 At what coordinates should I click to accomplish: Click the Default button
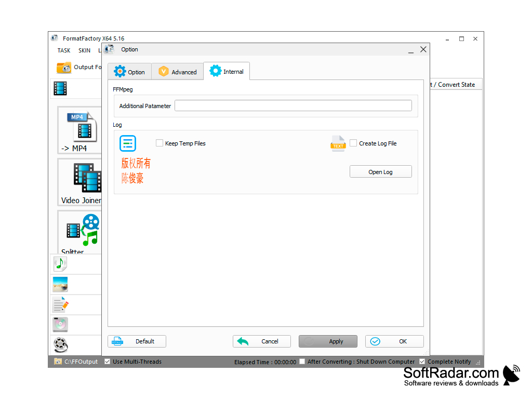pos(137,341)
